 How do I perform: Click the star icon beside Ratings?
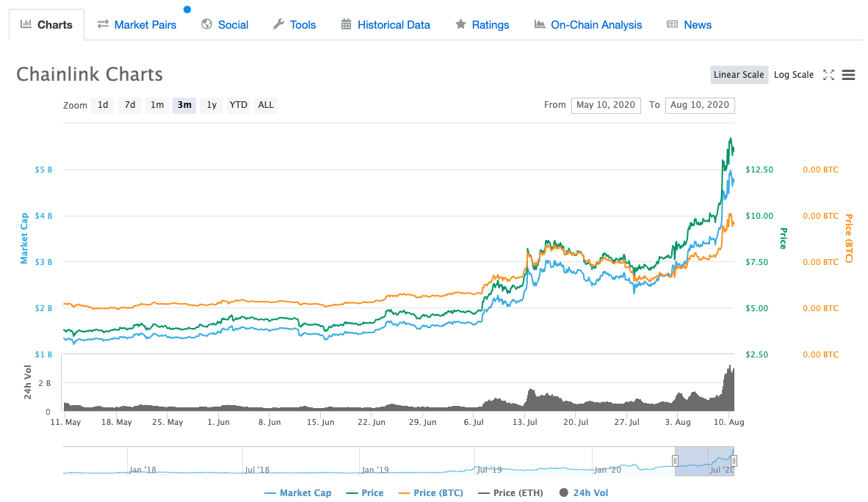point(460,23)
